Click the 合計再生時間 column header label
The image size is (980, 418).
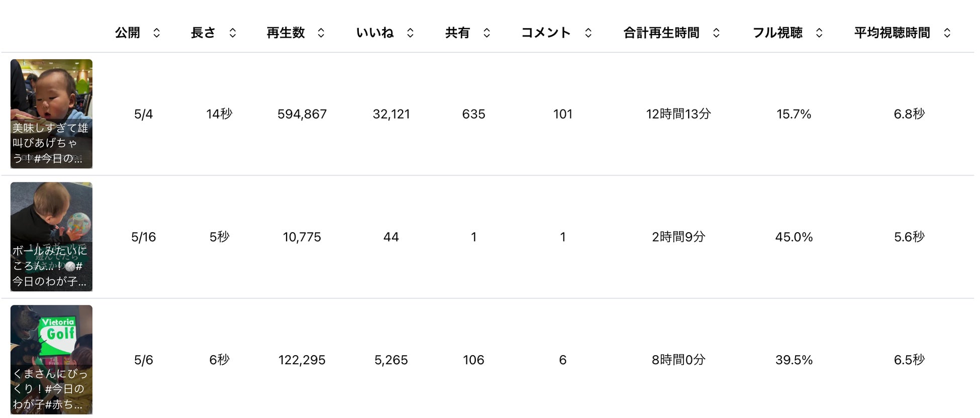[x=661, y=33]
